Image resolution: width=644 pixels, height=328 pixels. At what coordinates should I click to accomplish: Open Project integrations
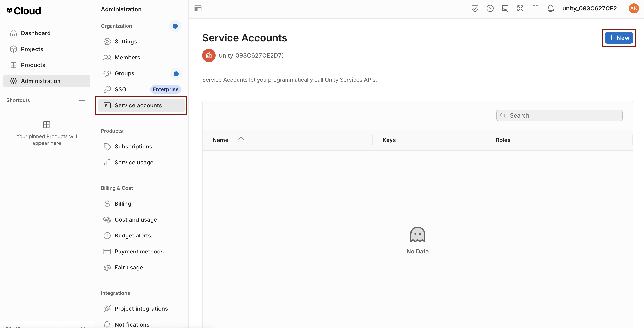pyautogui.click(x=141, y=308)
